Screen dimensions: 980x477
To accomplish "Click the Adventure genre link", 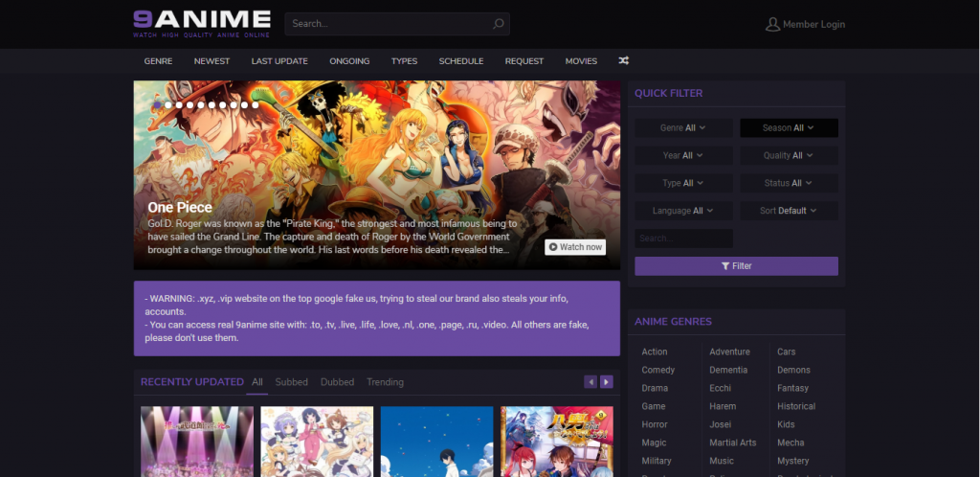I will pos(729,352).
